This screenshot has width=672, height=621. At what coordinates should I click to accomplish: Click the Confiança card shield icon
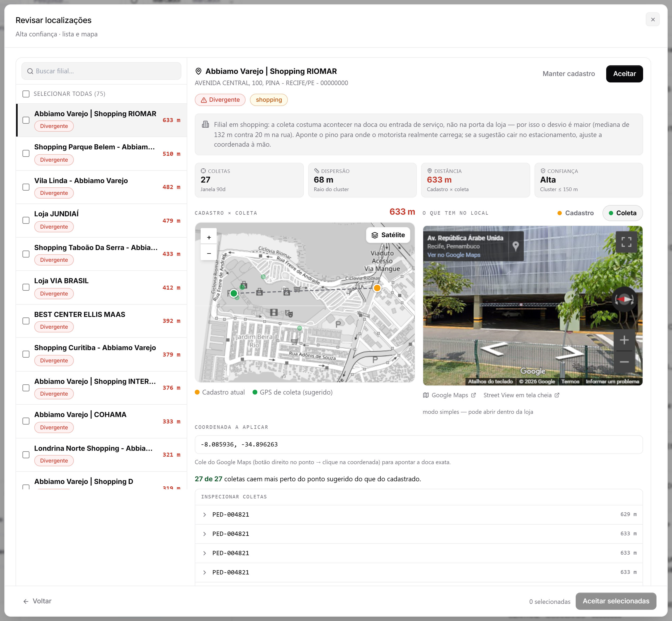tap(543, 171)
